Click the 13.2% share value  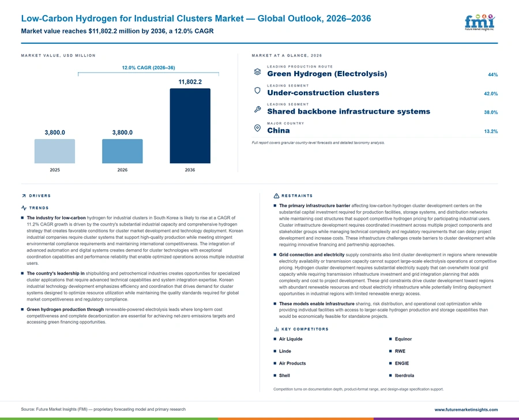click(491, 132)
